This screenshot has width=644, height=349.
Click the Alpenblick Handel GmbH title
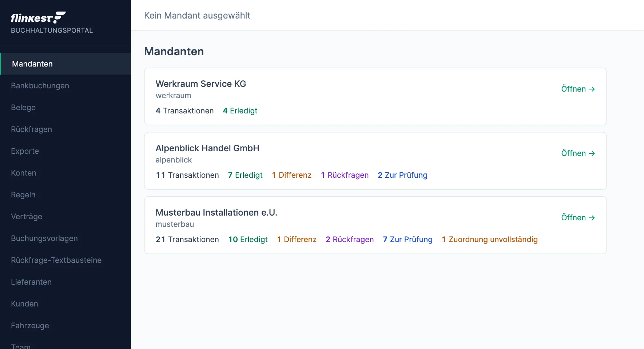coord(207,148)
